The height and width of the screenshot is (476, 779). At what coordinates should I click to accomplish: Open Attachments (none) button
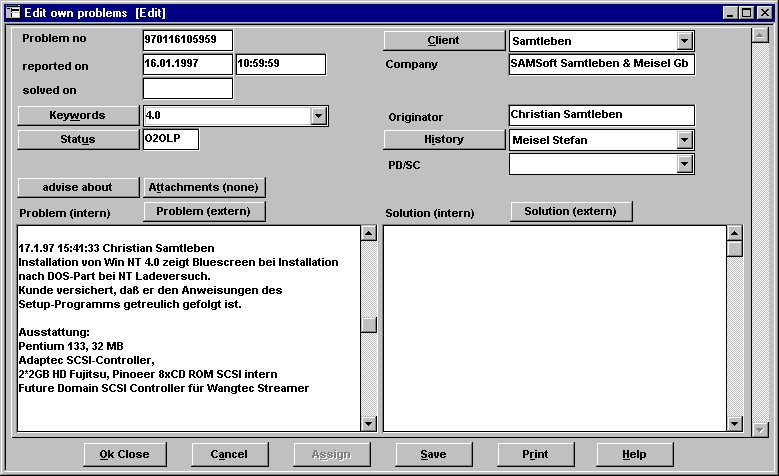point(204,188)
